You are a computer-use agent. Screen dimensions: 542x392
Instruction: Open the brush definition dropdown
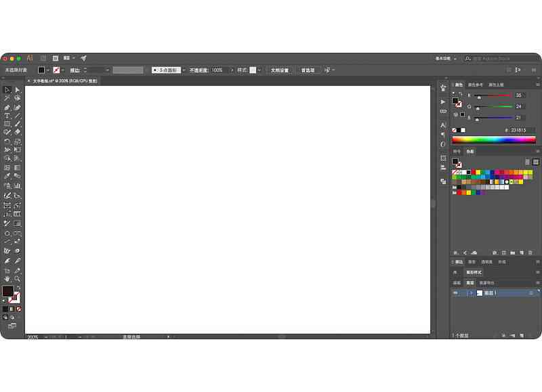coord(184,70)
